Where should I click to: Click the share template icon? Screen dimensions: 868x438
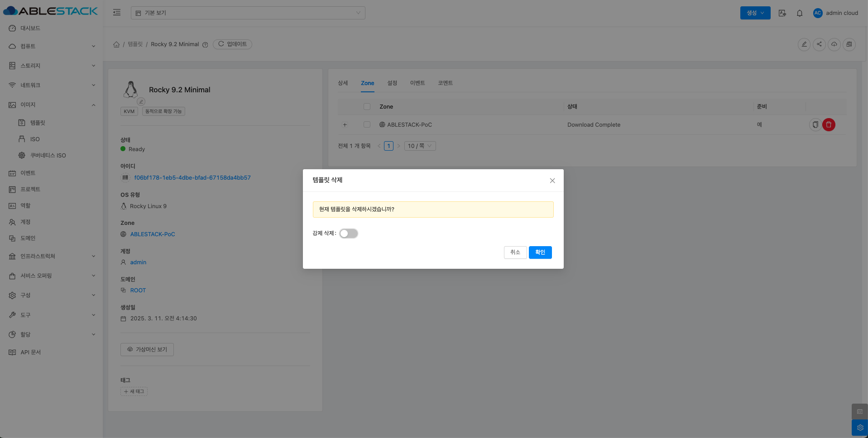pyautogui.click(x=819, y=44)
